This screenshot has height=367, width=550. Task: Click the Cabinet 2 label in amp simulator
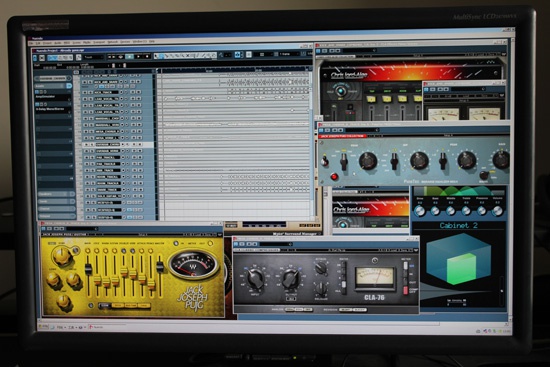point(459,226)
